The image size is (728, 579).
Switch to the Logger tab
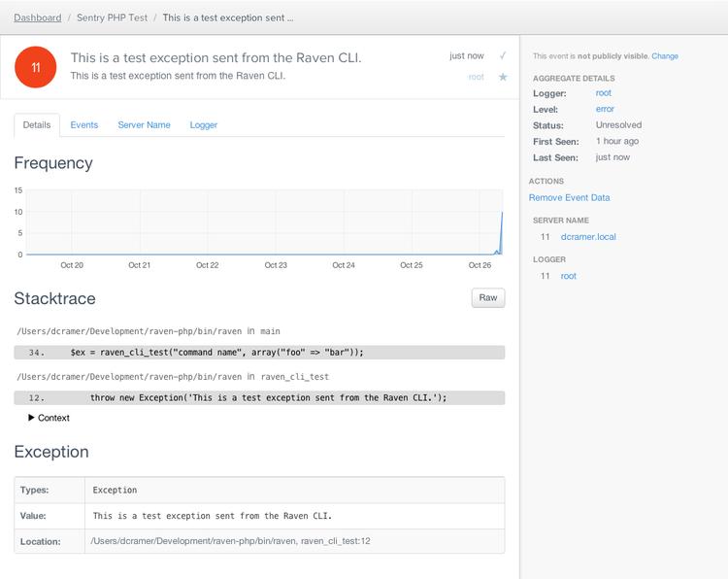(204, 125)
